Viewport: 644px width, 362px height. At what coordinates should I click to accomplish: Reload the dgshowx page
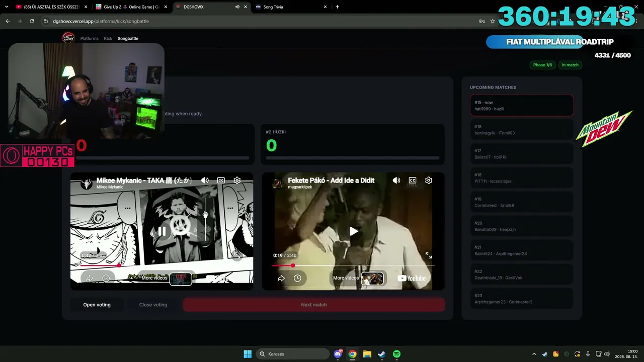[x=32, y=21]
